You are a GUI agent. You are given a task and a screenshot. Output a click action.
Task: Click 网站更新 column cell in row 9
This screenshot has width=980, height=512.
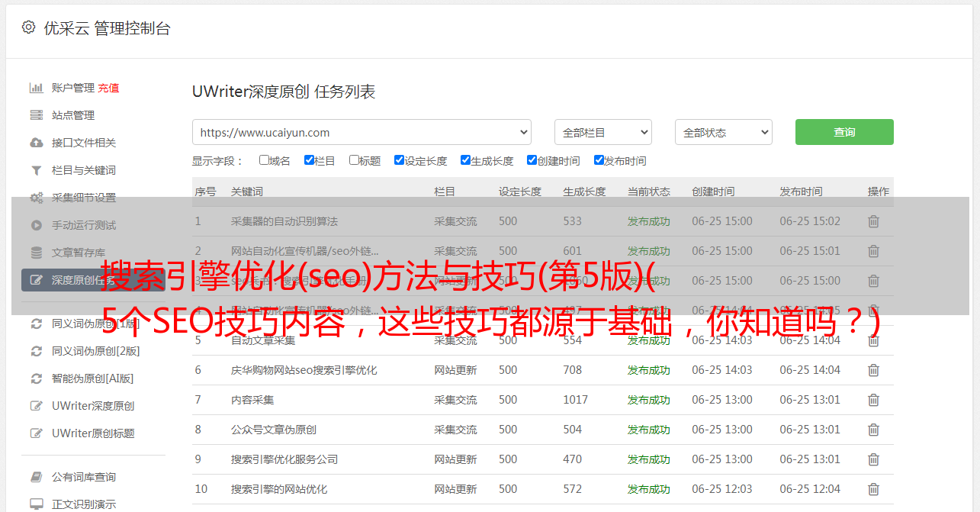[x=455, y=459]
